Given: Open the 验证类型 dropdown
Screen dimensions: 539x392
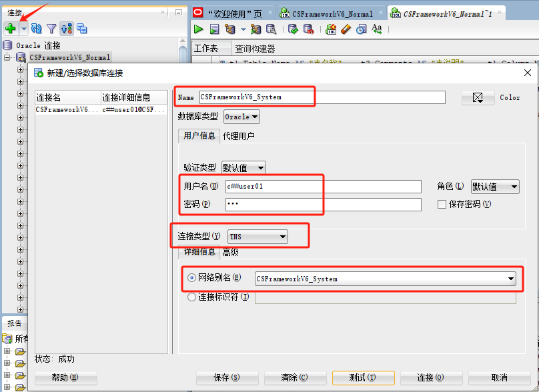Looking at the screenshot, I should point(243,168).
